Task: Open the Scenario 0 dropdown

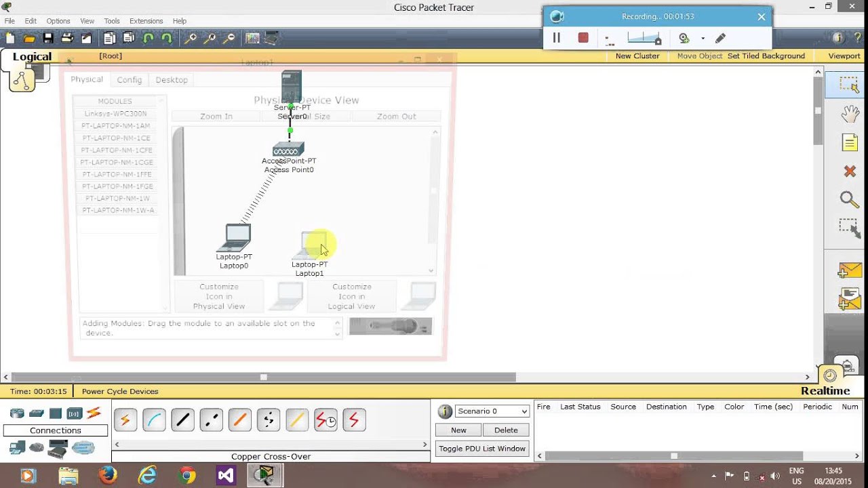Action: click(492, 411)
